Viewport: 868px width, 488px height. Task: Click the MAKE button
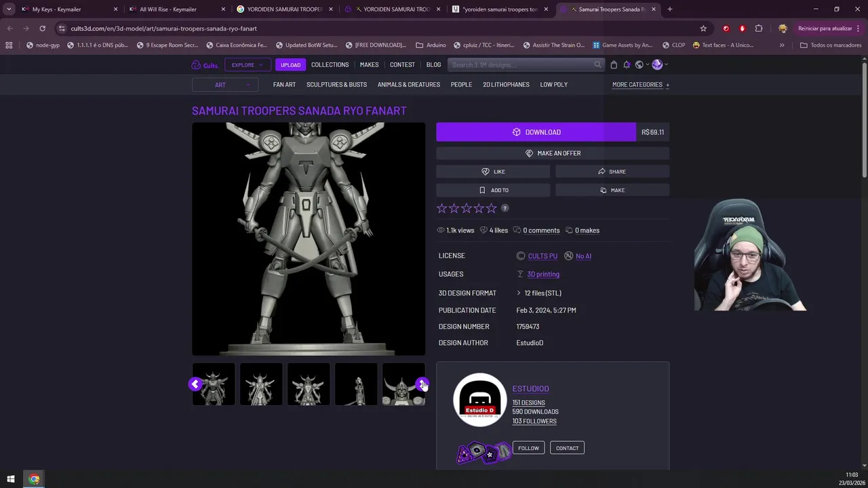612,190
